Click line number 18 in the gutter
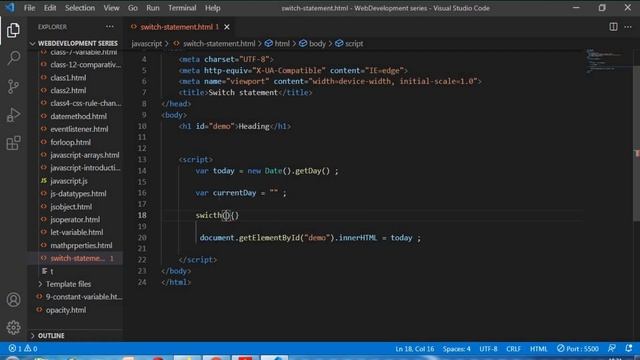The height and width of the screenshot is (360, 640). [x=142, y=215]
